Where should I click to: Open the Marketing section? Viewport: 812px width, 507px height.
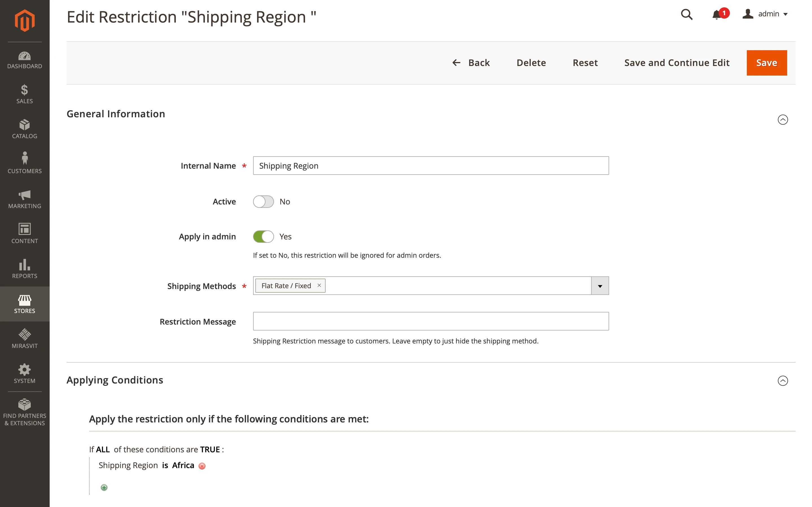25,199
